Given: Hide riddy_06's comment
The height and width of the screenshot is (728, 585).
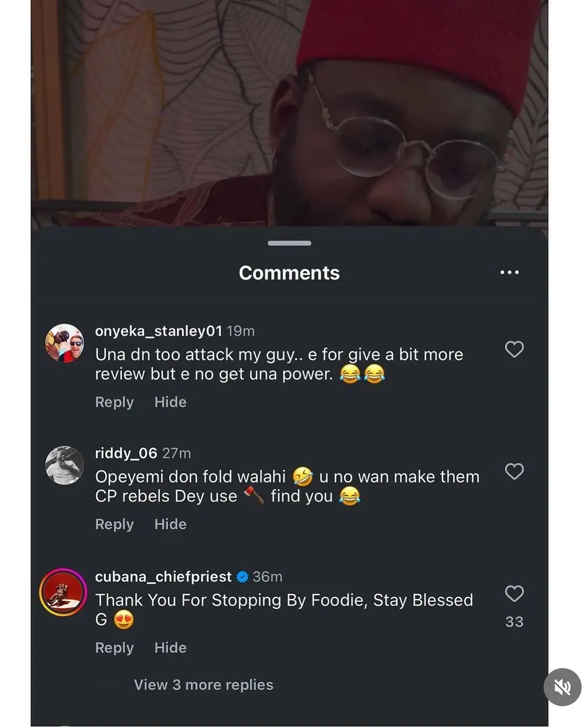Looking at the screenshot, I should (170, 524).
